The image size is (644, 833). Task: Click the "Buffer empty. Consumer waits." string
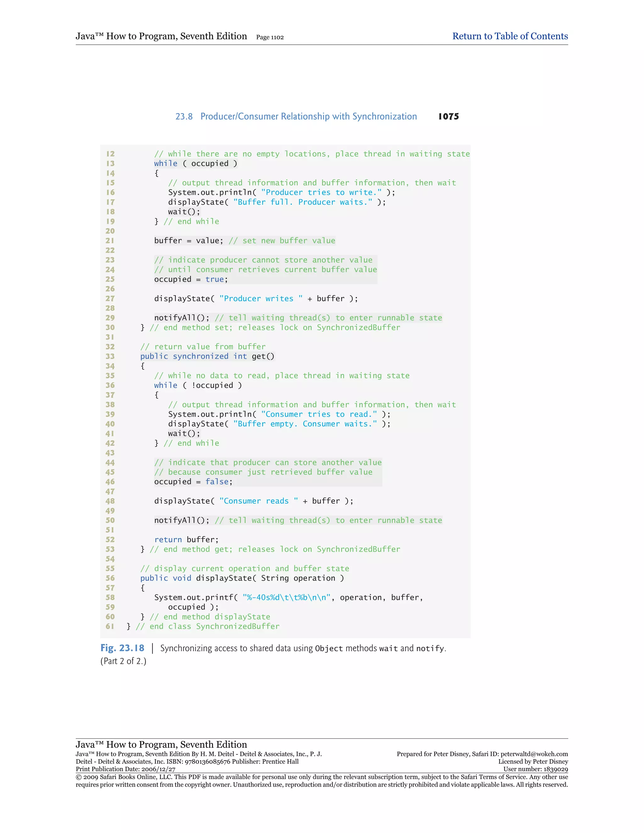click(305, 424)
